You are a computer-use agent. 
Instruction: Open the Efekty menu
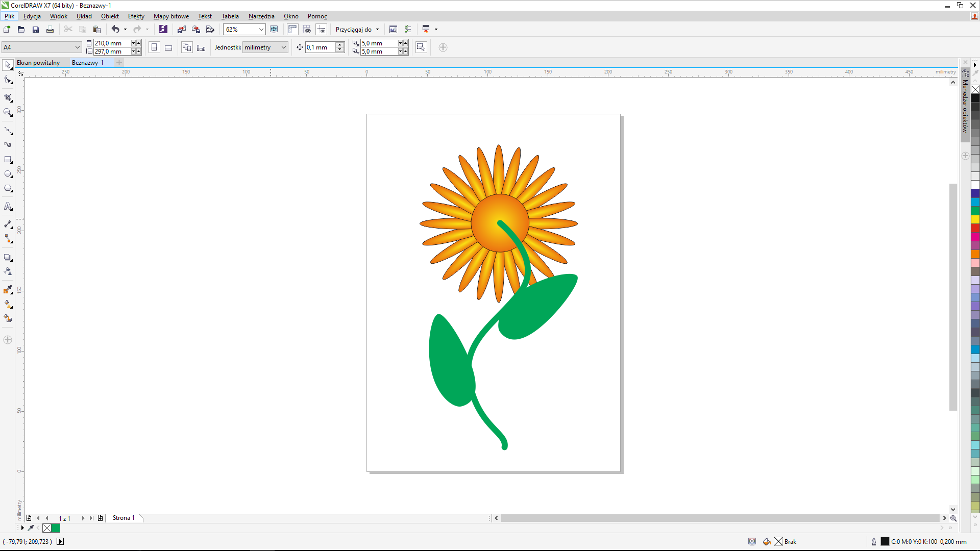136,16
